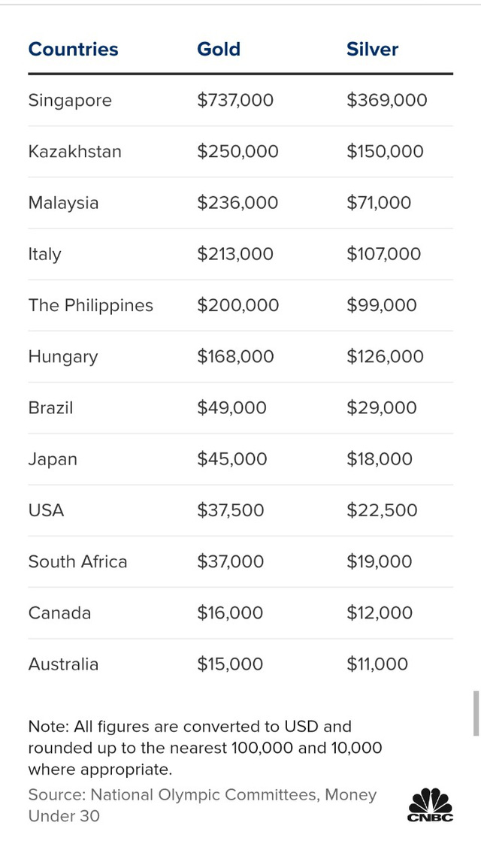Screen dimensions: 481x868
Task: Select the Singapore row label
Action: point(70,101)
